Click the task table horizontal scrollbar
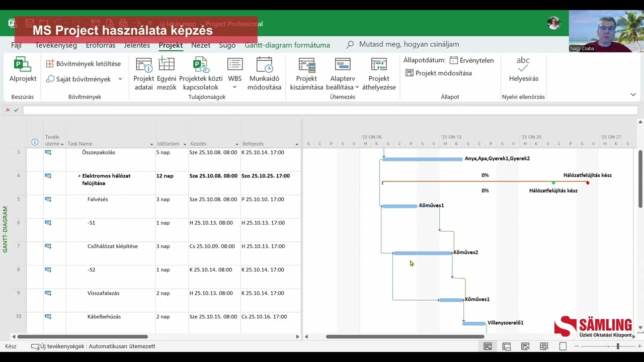The image size is (644, 362). [x=83, y=336]
